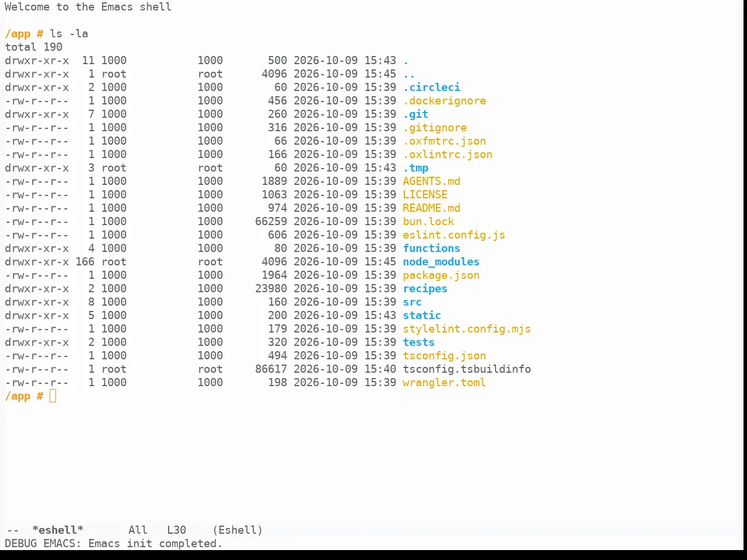Click the package.json file name
Image resolution: width=747 pixels, height=560 pixels.
441,275
